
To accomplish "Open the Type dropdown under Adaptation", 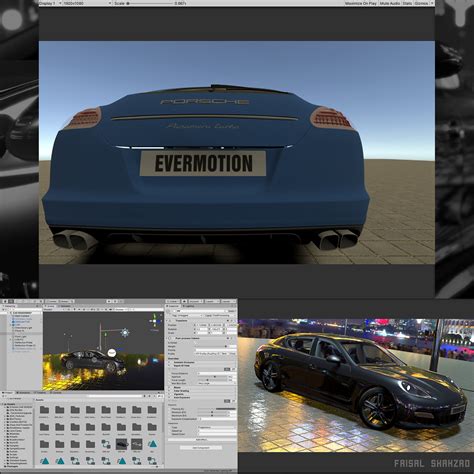I will point(217,427).
